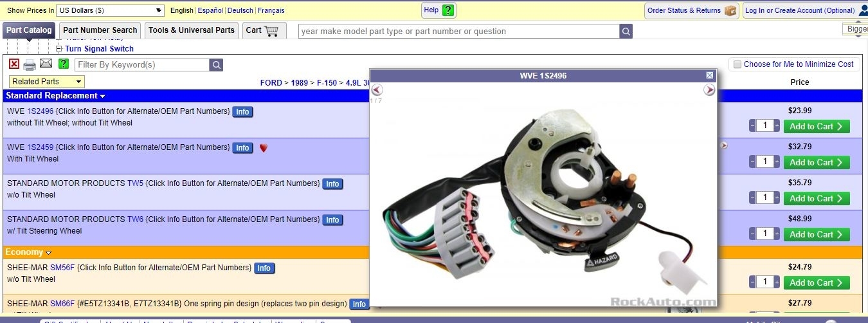This screenshot has height=323, width=868.
Task: Email the parts list via envelope icon
Action: pos(46,63)
